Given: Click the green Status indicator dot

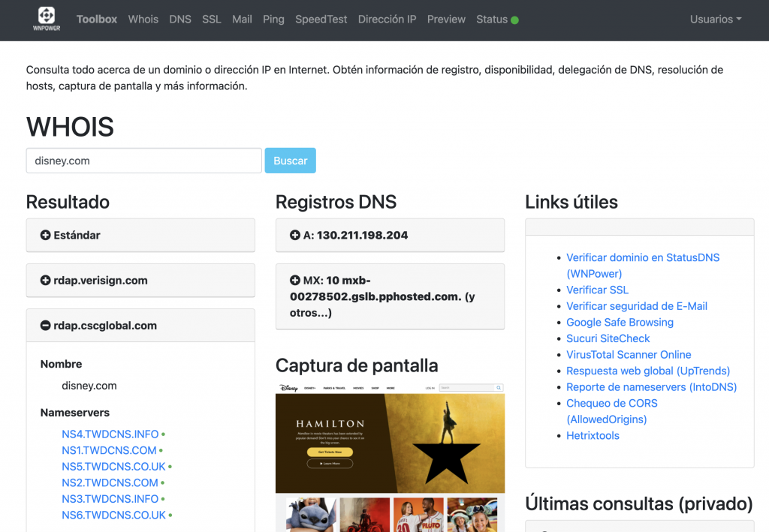Looking at the screenshot, I should [x=514, y=20].
